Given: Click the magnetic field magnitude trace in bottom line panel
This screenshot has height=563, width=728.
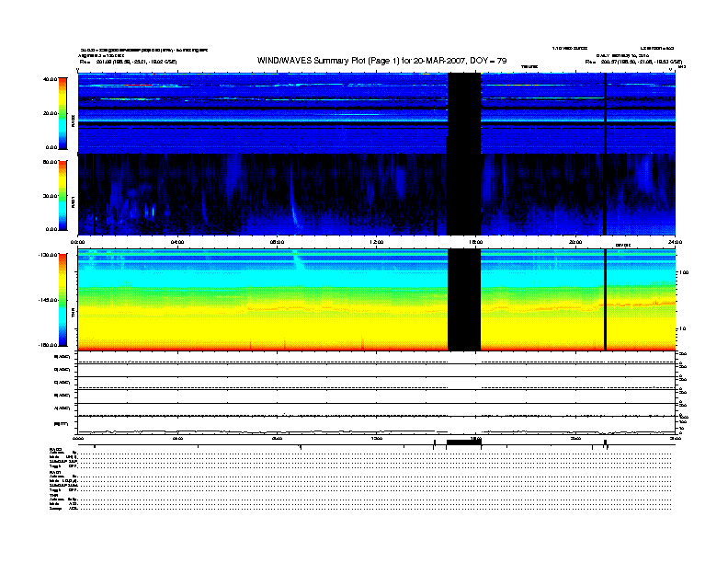Looking at the screenshot, I should [x=376, y=431].
